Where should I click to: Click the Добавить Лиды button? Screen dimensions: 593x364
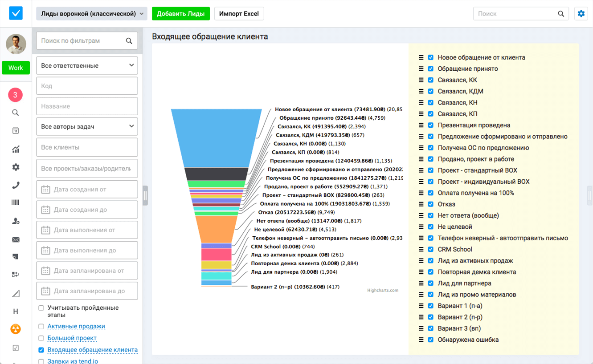(x=180, y=14)
